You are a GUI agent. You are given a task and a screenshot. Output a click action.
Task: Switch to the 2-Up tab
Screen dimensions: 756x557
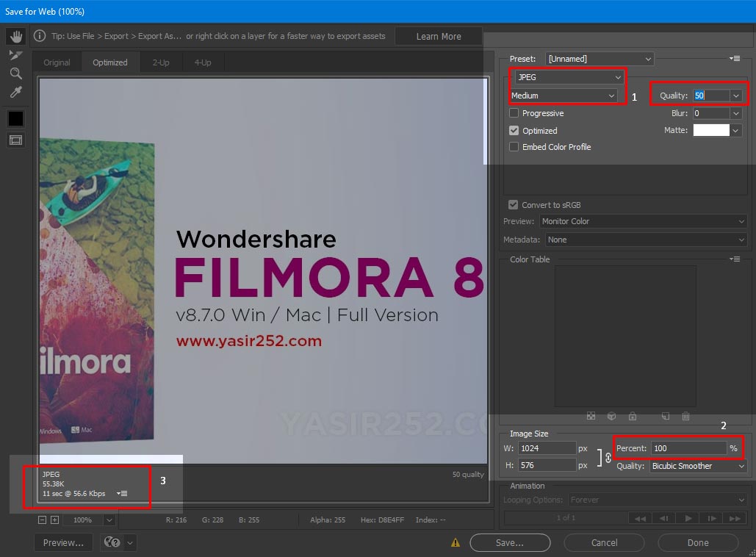pyautogui.click(x=161, y=62)
